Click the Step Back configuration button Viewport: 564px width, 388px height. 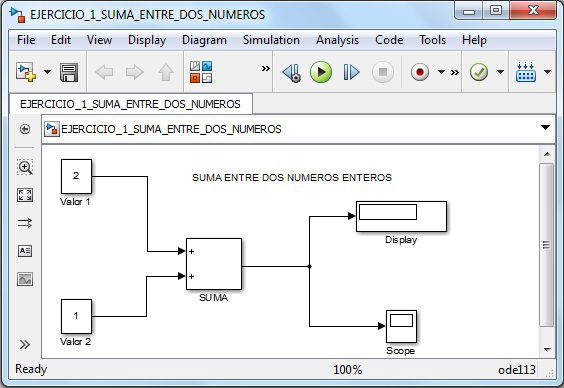point(292,73)
